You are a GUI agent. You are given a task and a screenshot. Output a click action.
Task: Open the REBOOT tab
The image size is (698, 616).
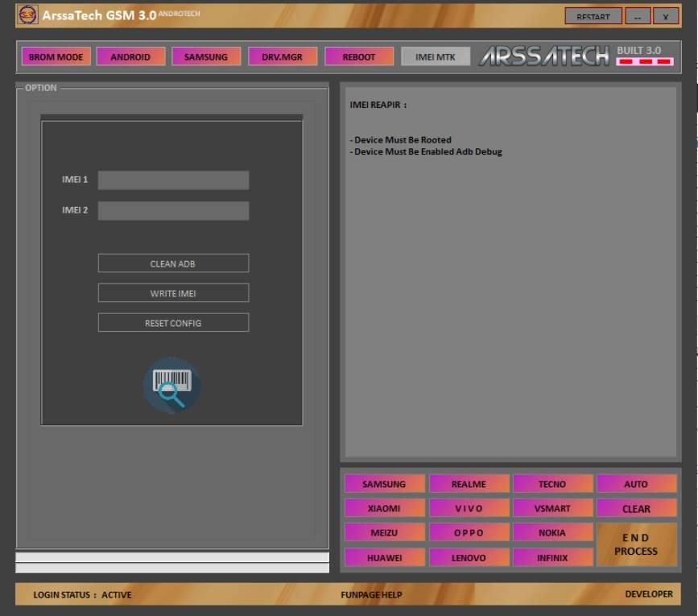tap(359, 57)
